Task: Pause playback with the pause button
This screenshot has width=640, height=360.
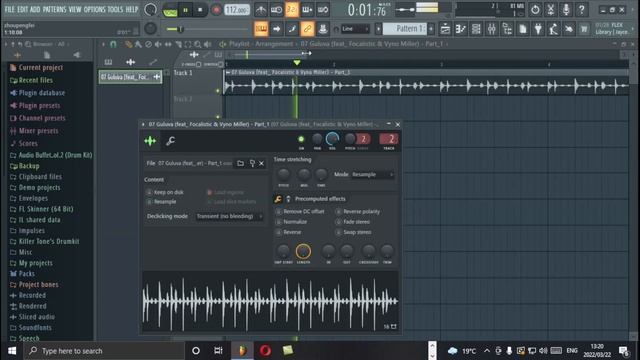Action: click(185, 10)
